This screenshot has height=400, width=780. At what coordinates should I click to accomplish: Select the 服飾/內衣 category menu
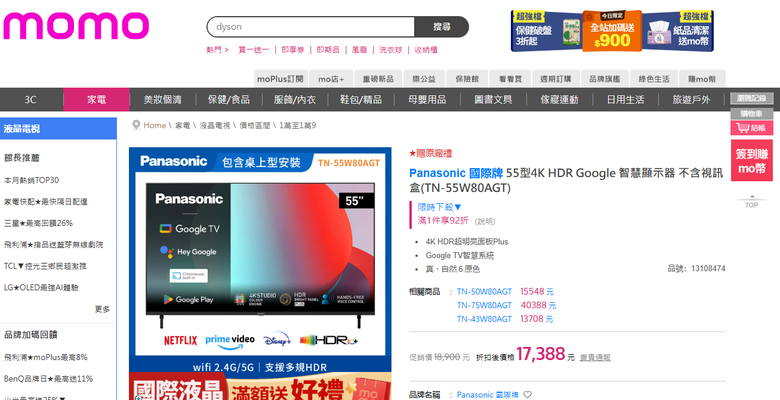click(295, 100)
